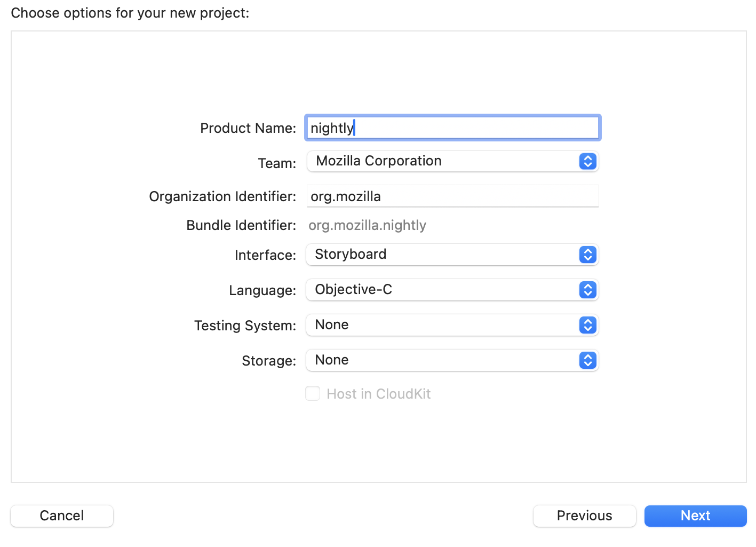Image resolution: width=756 pixels, height=547 pixels.
Task: Click the Cancel button
Action: (x=61, y=516)
